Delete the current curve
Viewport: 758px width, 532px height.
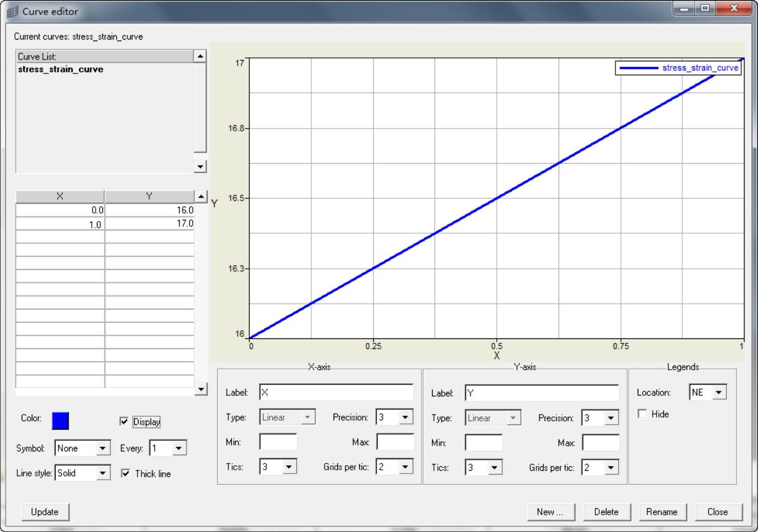pyautogui.click(x=606, y=512)
